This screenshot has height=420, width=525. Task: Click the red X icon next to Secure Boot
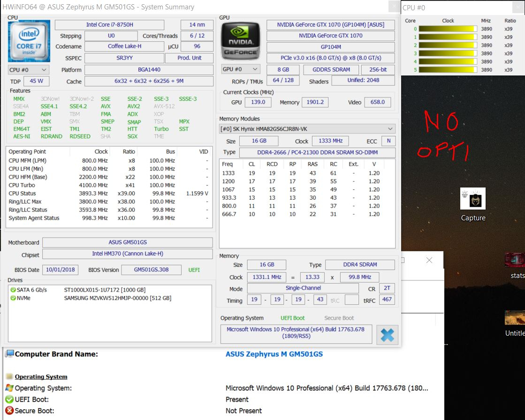[9, 411]
